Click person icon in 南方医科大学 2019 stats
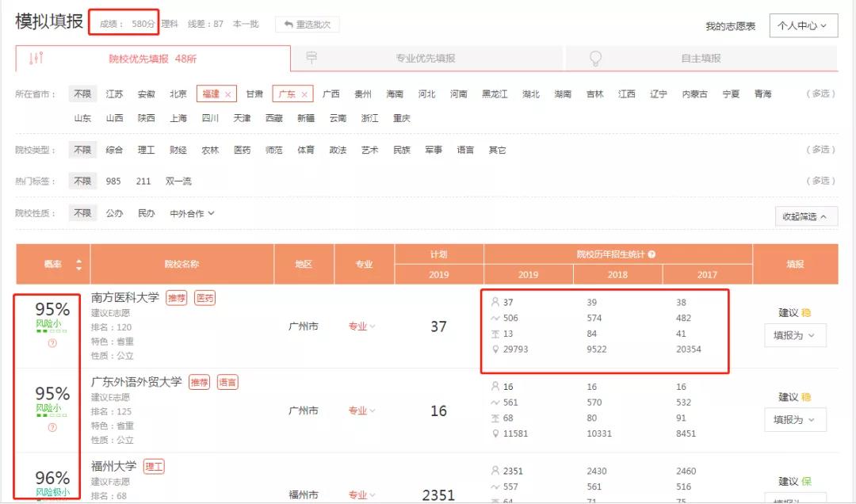The width and height of the screenshot is (856, 504). pyautogui.click(x=495, y=302)
